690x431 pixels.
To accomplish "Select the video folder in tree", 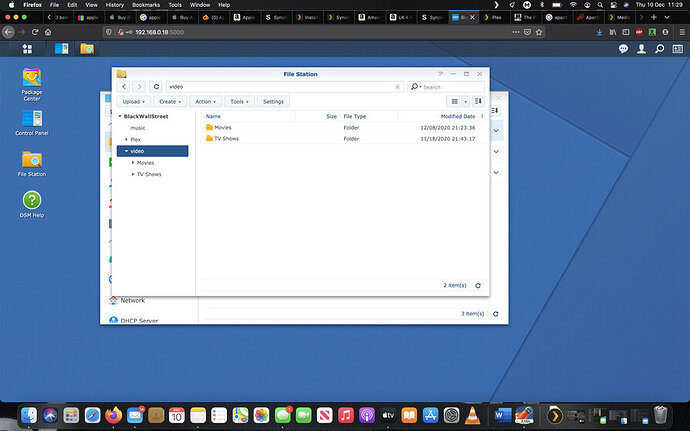I will tap(152, 151).
